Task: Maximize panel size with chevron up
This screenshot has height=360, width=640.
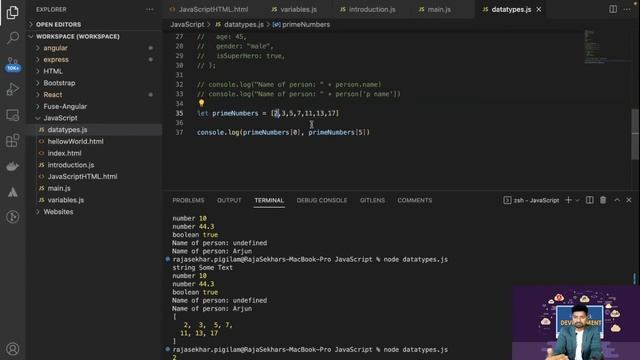Action: [617, 200]
